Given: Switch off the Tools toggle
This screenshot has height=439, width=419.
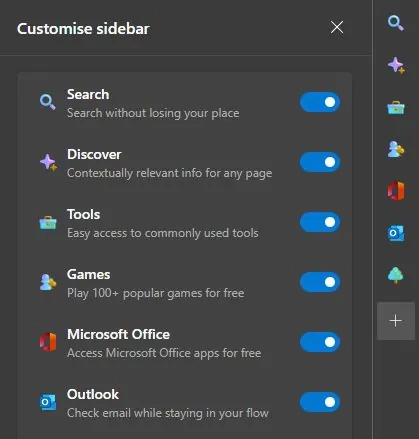Looking at the screenshot, I should pyautogui.click(x=320, y=222).
